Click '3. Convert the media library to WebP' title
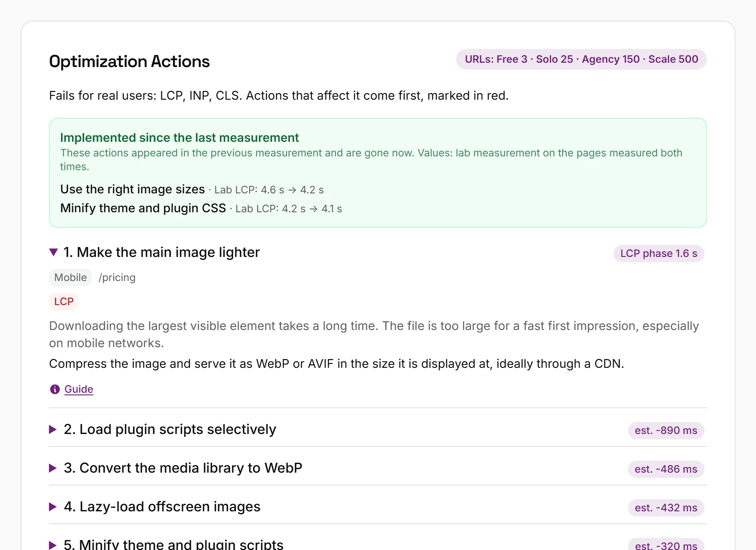Viewport: 756px width, 550px height. coord(183,468)
